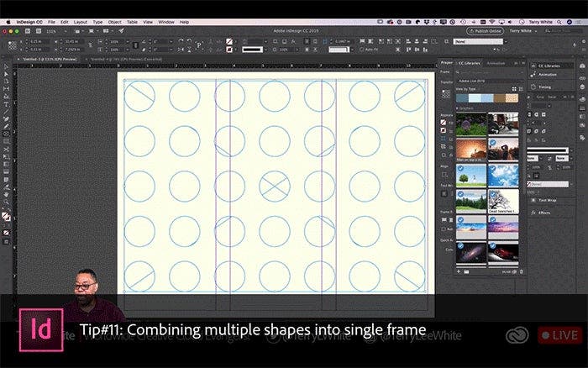The height and width of the screenshot is (368, 588).
Task: Switch to the CC Libraries tab
Action: pyautogui.click(x=471, y=62)
